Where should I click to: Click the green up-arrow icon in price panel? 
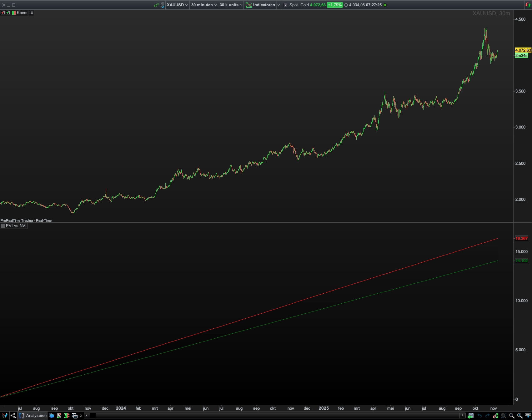coord(8,13)
